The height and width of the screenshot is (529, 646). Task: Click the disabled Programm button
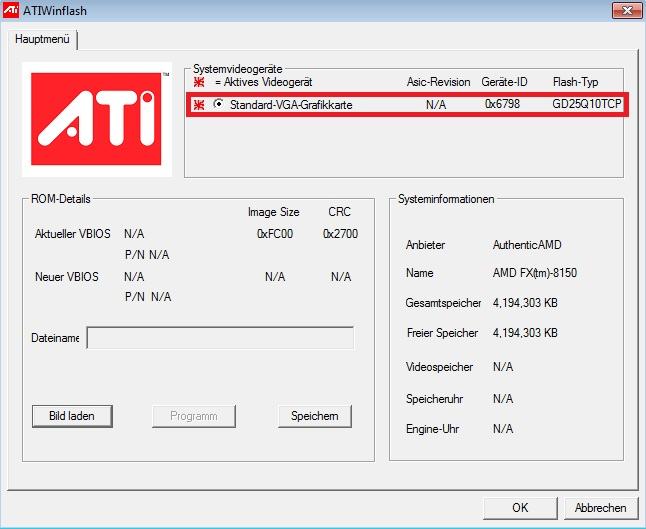pos(194,416)
